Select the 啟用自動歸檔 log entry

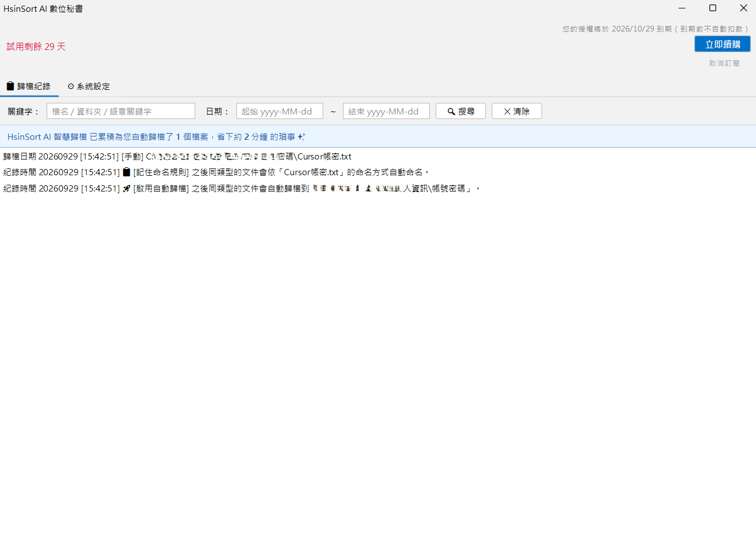241,189
